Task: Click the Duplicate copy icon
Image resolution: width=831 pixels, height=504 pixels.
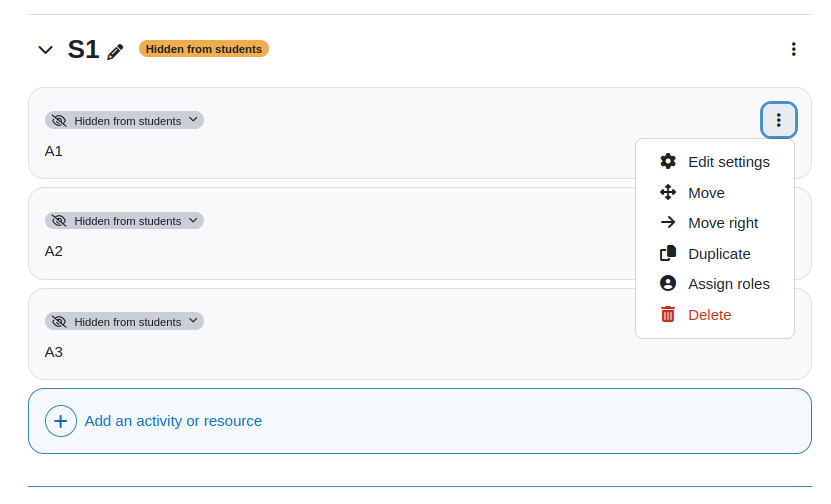Action: click(x=668, y=253)
